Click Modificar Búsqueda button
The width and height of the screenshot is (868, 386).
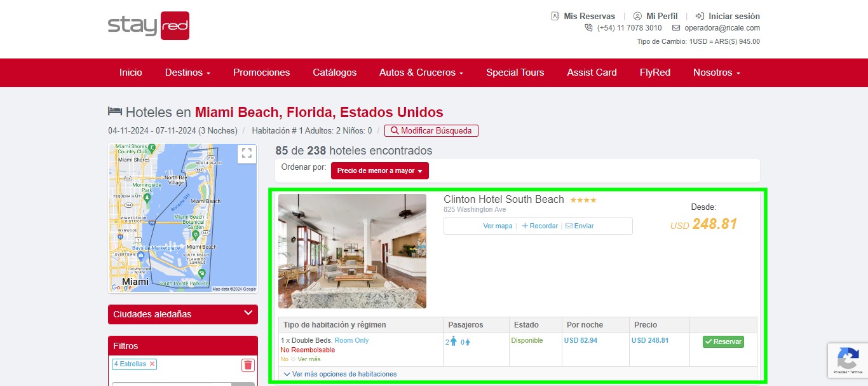(431, 130)
